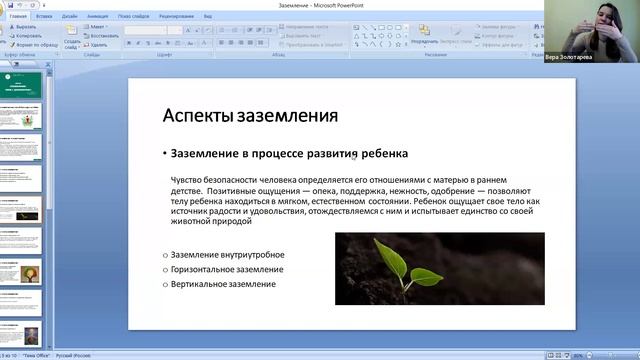Select the rectangle shape in shapes gallery
The height and width of the screenshot is (360, 640).
(x=382, y=28)
